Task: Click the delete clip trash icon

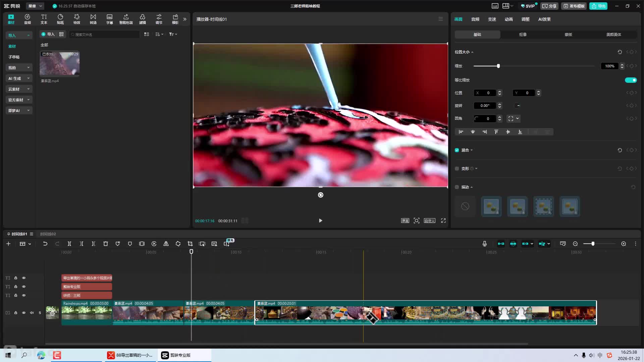Action: pyautogui.click(x=106, y=244)
